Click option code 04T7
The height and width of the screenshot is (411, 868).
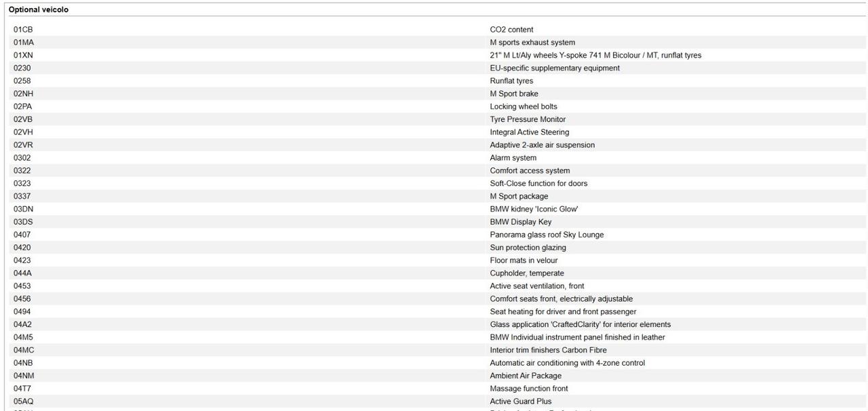(22, 389)
